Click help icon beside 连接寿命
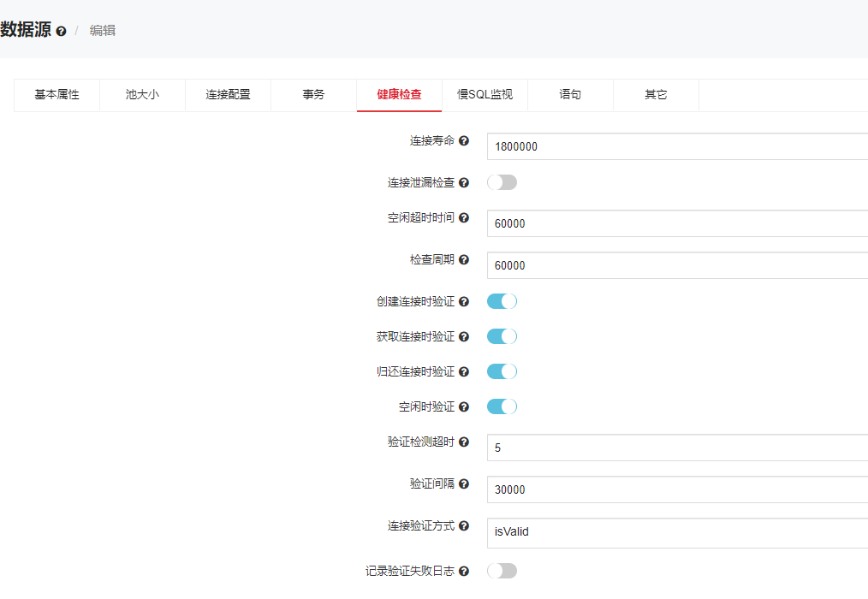Viewport: 868px width, 599px height. point(464,140)
